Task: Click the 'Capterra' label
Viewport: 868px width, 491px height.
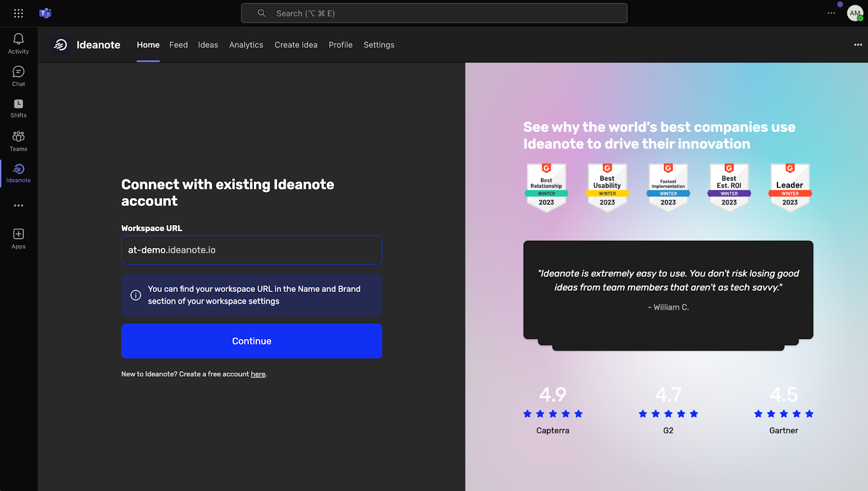Action: coord(553,431)
